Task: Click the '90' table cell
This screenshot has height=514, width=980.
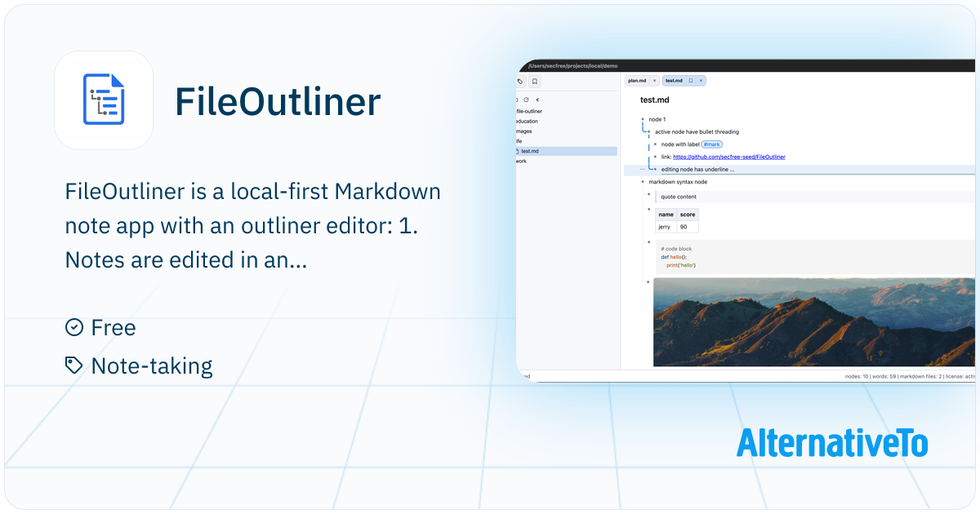Action: [x=688, y=227]
